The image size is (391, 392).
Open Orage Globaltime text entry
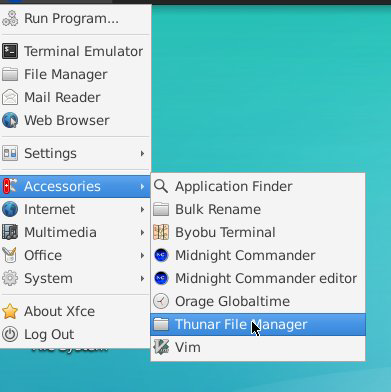tap(232, 302)
